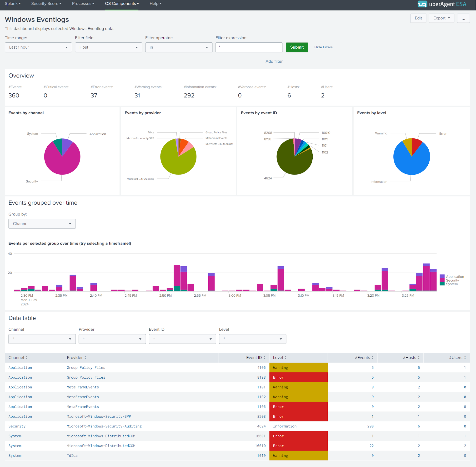Open the Security Score menu
The image size is (476, 467).
(46, 4)
